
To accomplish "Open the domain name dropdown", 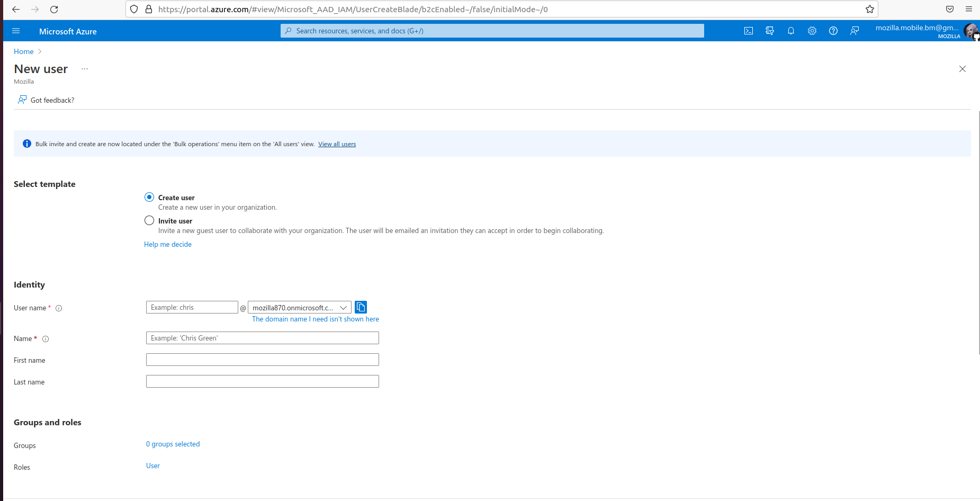I will click(x=344, y=307).
